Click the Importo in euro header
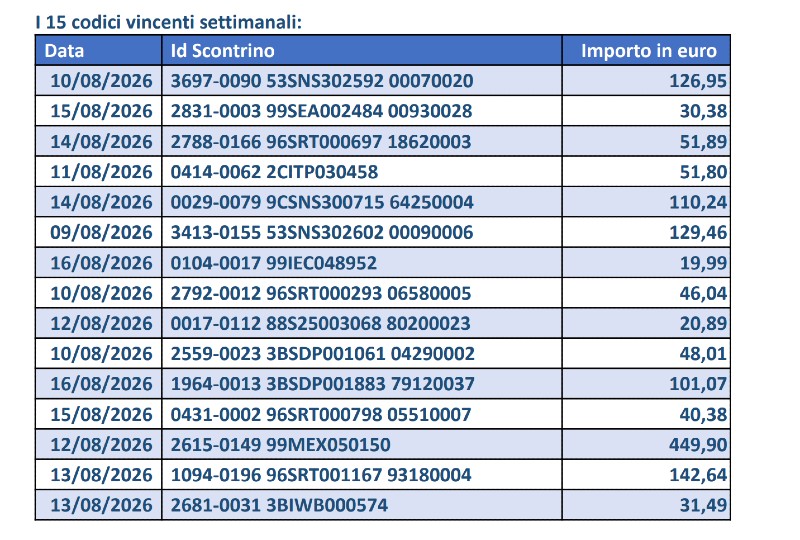This screenshot has width=800, height=540. [646, 51]
